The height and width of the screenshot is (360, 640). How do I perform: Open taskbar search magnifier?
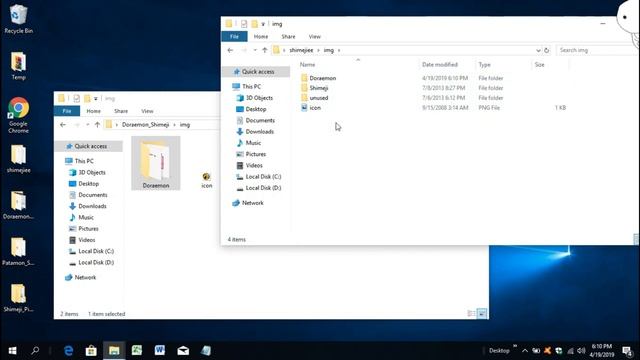35,351
